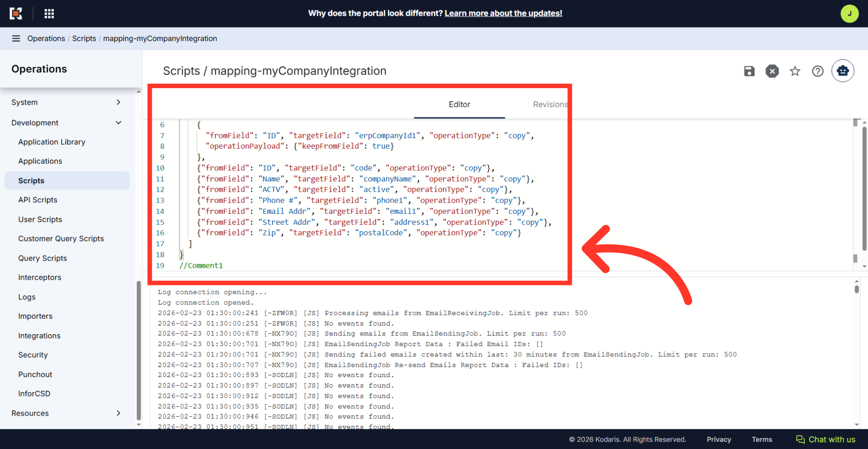The height and width of the screenshot is (449, 868).
Task: Open the apps grid menu
Action: point(49,14)
